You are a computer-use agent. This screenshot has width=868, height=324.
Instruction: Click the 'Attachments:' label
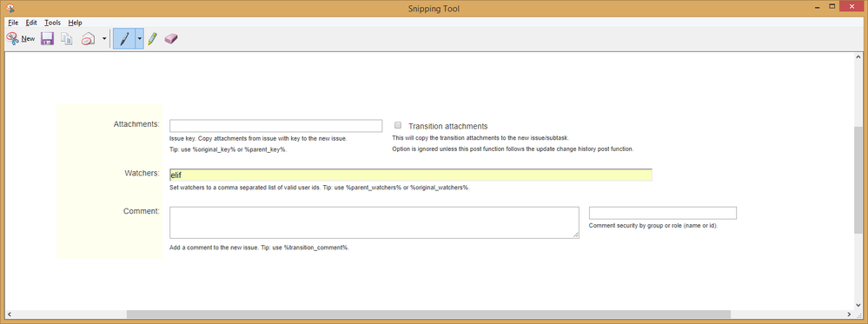[x=136, y=123]
